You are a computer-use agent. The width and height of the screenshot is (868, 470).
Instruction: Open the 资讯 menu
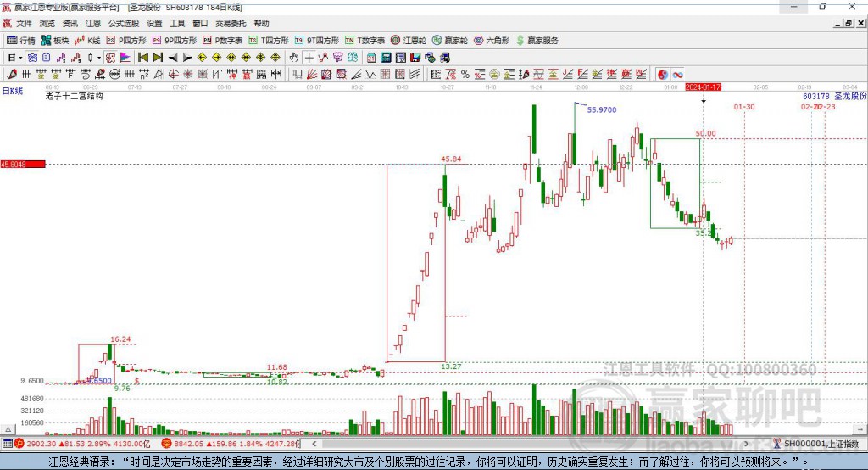pos(70,23)
